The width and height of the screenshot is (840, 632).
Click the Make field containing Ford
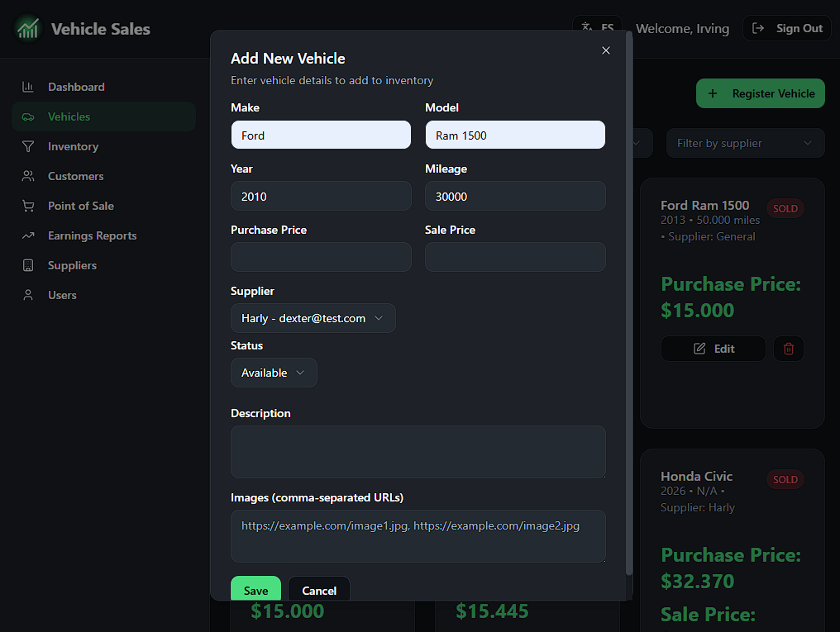(x=321, y=135)
